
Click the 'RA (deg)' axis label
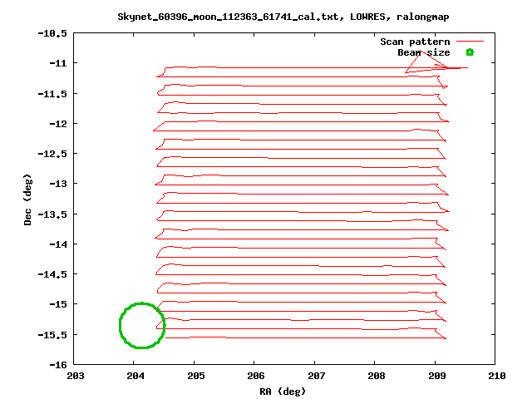click(x=283, y=392)
